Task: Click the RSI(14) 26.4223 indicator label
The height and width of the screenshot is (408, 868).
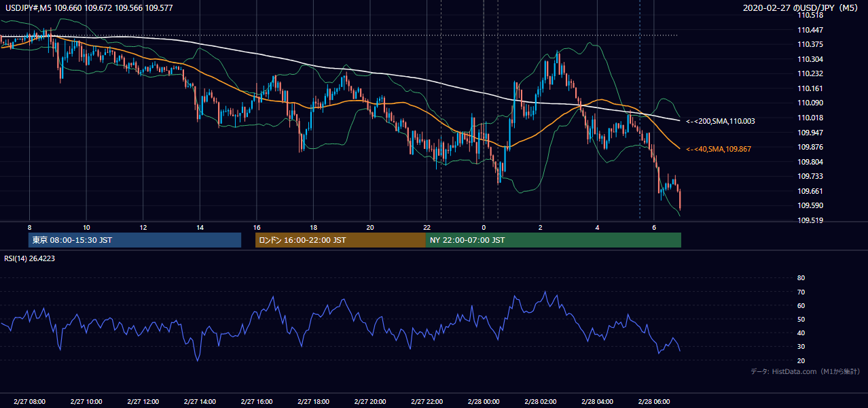Action: (29, 258)
